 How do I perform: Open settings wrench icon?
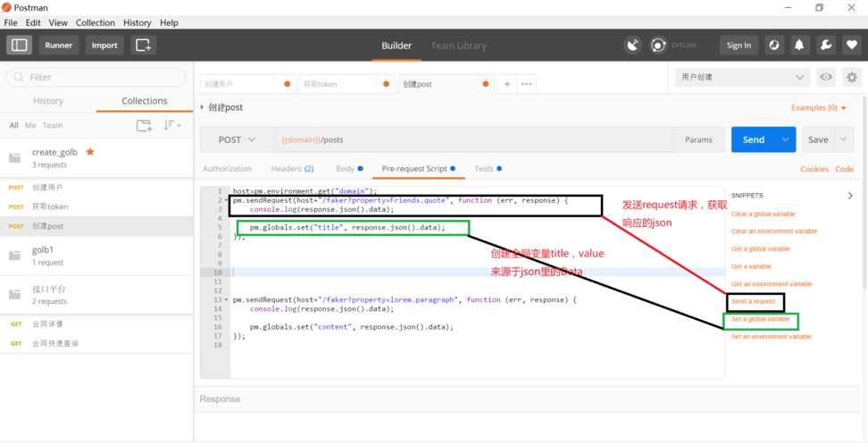click(825, 46)
